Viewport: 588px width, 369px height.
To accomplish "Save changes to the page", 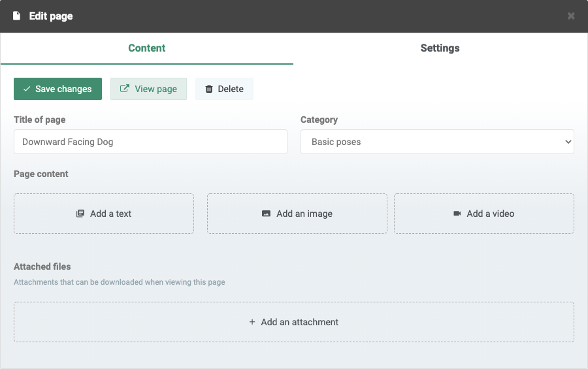I will 57,89.
